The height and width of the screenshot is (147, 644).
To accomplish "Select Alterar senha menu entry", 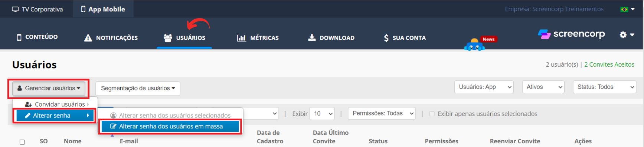I will pyautogui.click(x=55, y=116).
